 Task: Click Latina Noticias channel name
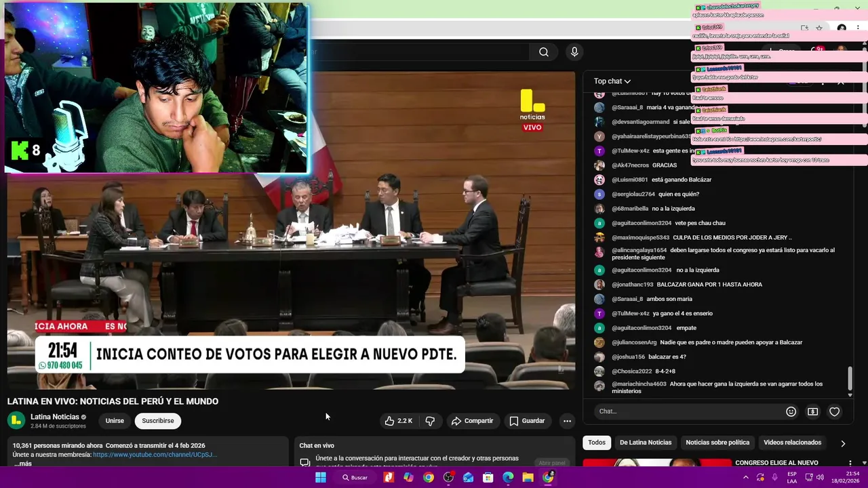click(55, 417)
